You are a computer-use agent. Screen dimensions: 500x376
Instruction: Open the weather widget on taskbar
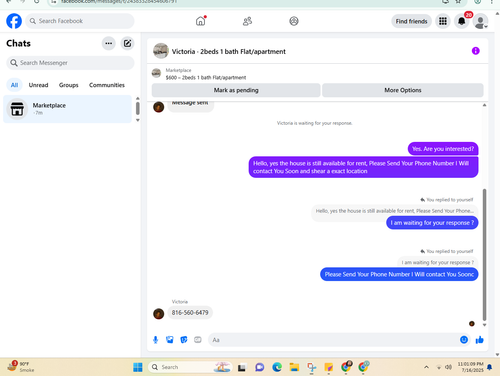pos(21,367)
